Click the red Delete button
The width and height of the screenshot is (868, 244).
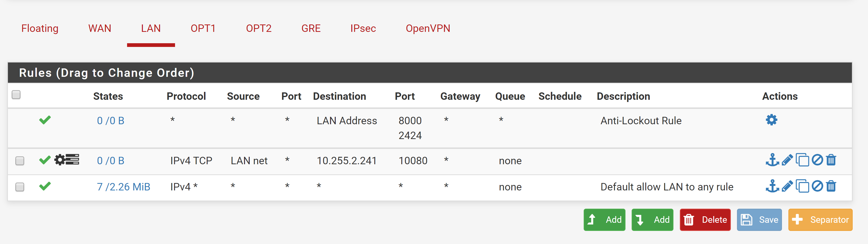705,220
